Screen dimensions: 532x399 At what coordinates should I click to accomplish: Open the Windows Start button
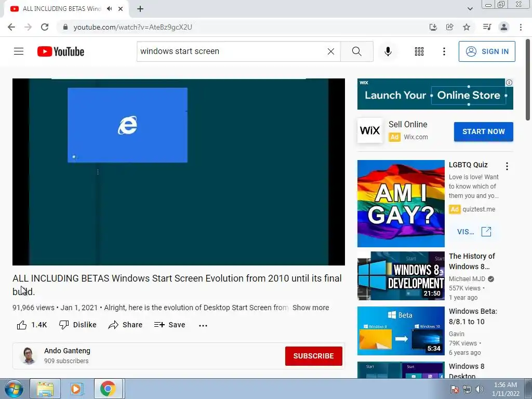pos(14,389)
